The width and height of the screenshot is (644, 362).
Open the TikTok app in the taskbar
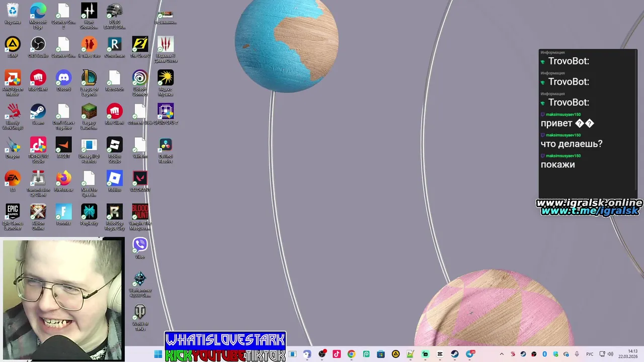point(337,354)
